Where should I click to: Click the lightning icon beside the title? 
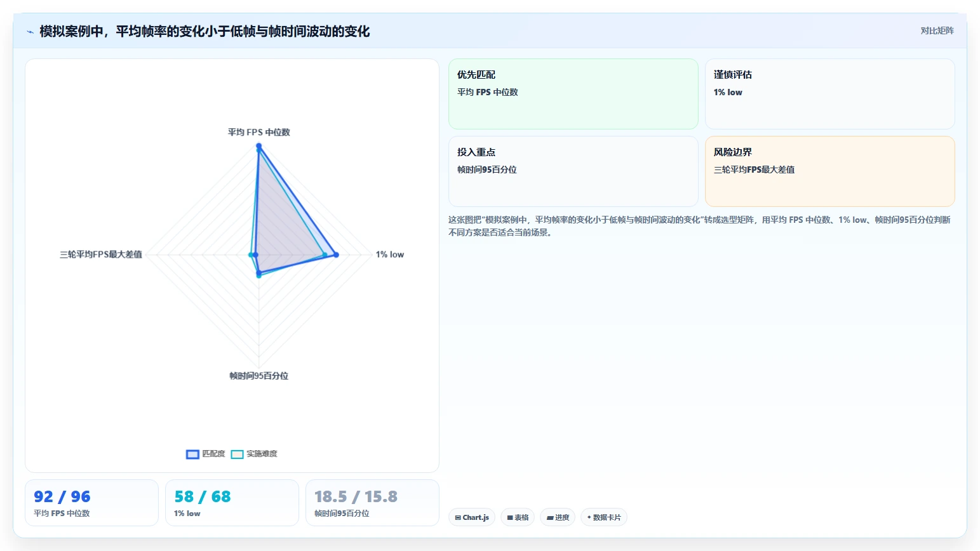pyautogui.click(x=30, y=31)
